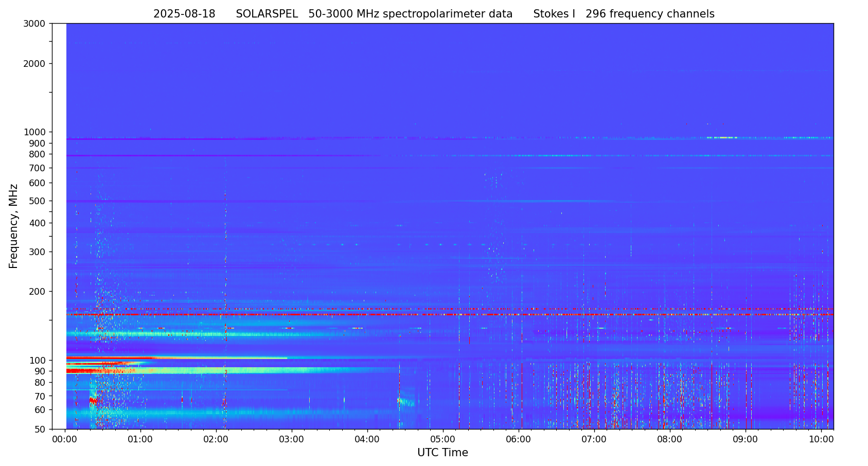Click the 1000 MHz frequency tick label
Screen dimensions: 868x466
click(34, 132)
